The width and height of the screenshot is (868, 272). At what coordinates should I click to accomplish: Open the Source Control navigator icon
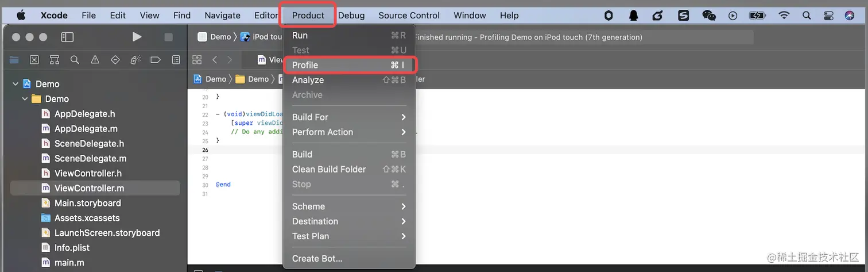coord(34,60)
